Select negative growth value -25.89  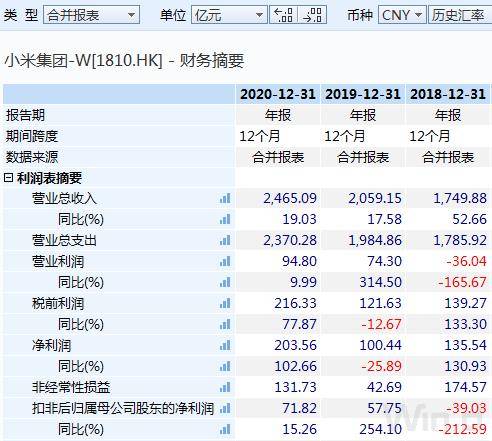click(x=382, y=366)
